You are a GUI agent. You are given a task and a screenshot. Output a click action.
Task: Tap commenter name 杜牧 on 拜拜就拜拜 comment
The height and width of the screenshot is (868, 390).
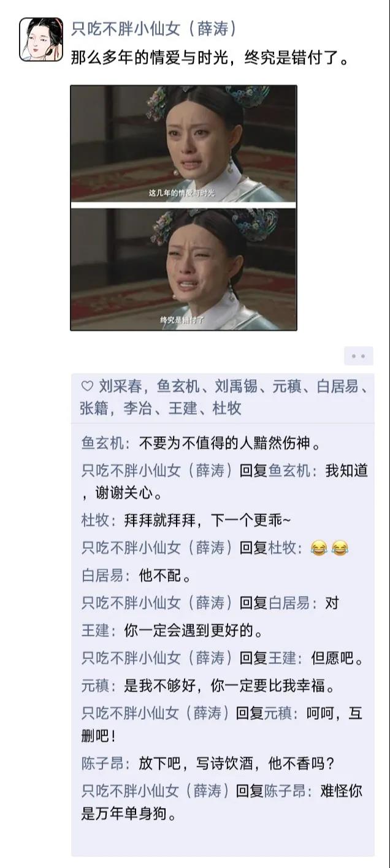95,520
